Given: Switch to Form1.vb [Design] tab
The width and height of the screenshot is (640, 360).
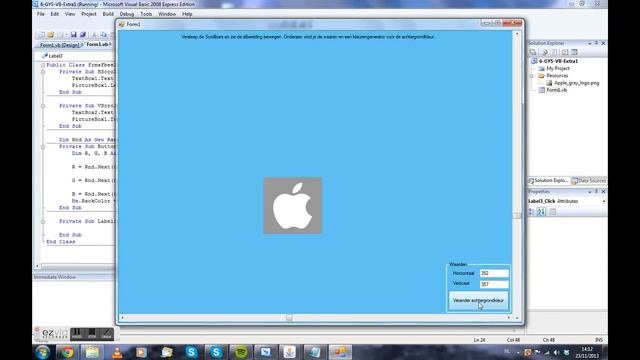Looking at the screenshot, I should click(x=59, y=44).
